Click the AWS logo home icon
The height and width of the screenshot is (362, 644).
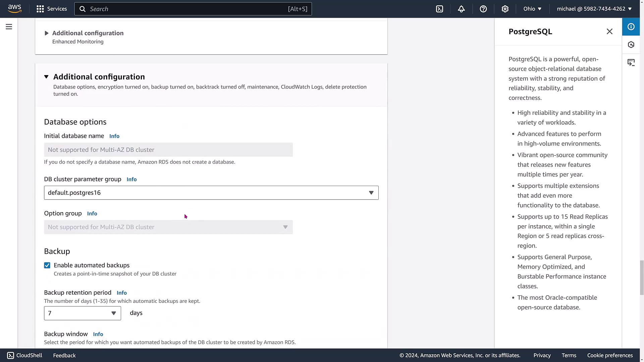tap(14, 9)
